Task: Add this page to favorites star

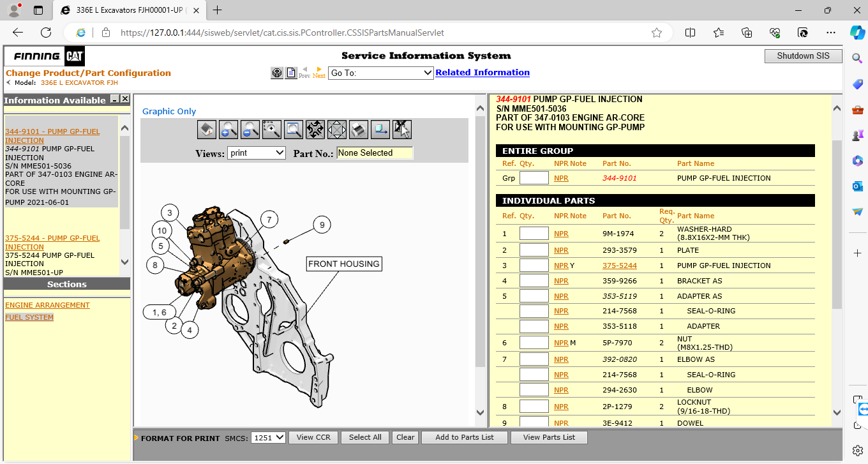Action: click(657, 33)
